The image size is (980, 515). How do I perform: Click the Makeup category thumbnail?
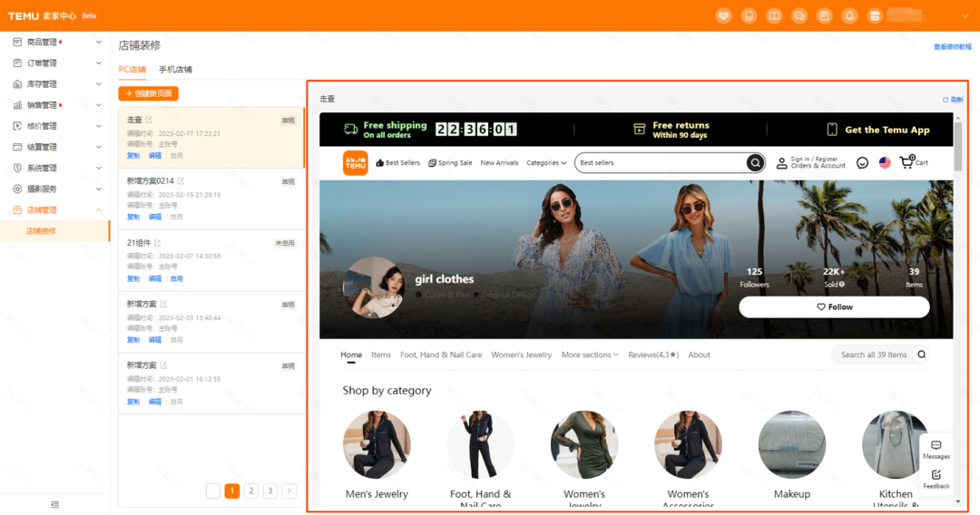791,444
